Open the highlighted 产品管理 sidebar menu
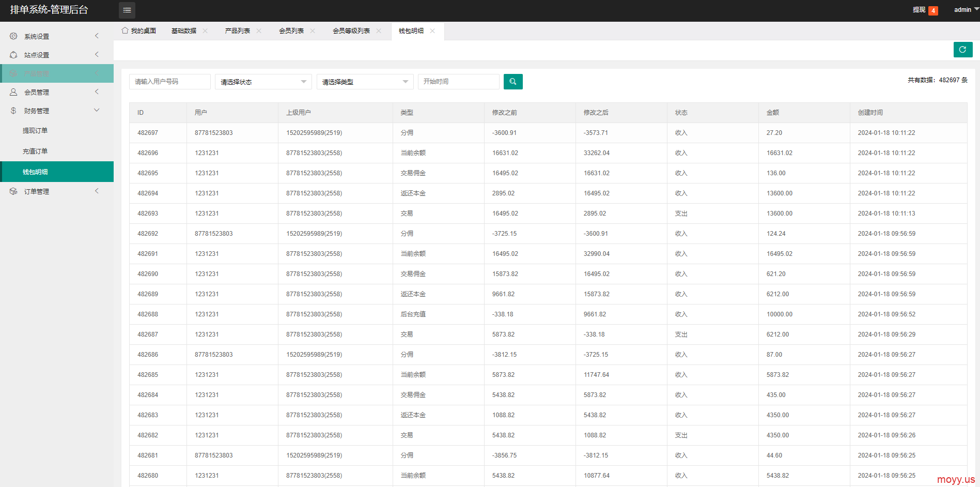Viewport: 980px width, 487px height. coord(57,73)
